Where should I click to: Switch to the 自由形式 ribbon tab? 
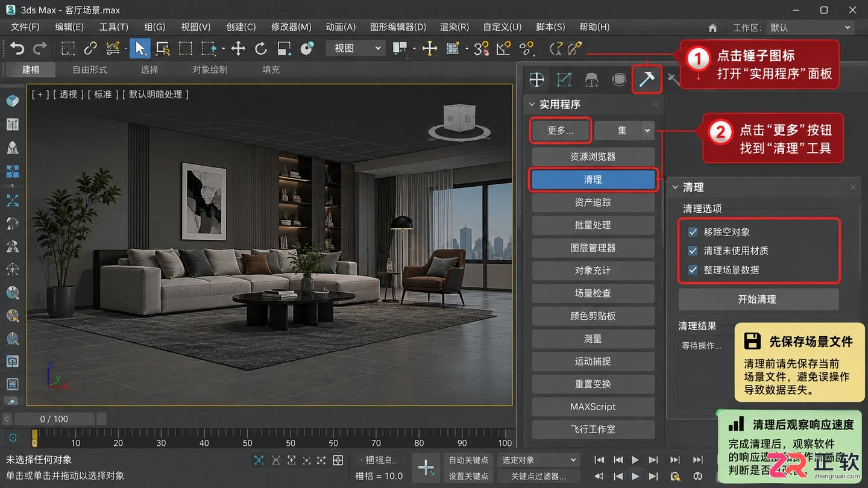(90, 70)
